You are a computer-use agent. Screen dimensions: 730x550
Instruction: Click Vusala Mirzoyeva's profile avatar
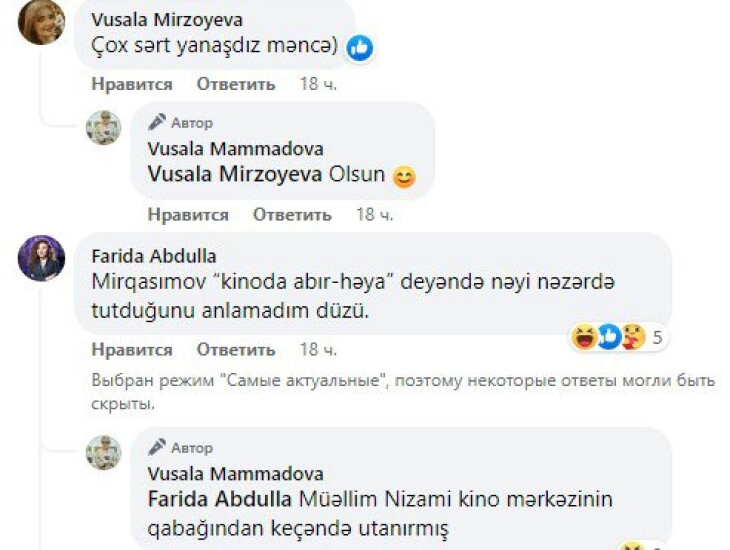coord(41,23)
